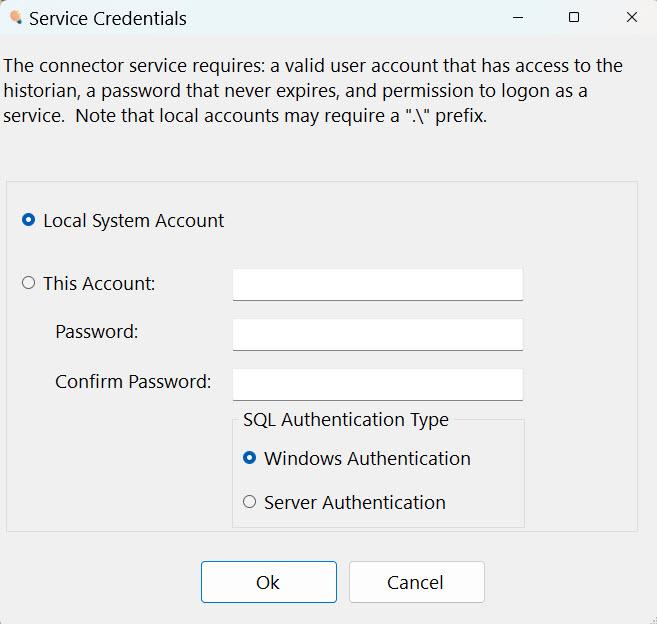This screenshot has width=657, height=624.
Task: Click the Service Credentials title text
Action: coord(108,18)
